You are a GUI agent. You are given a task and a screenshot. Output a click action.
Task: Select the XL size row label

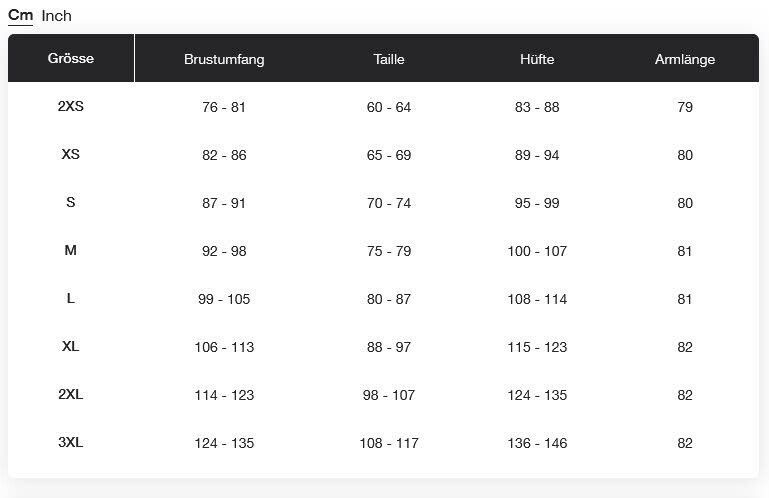coord(71,346)
